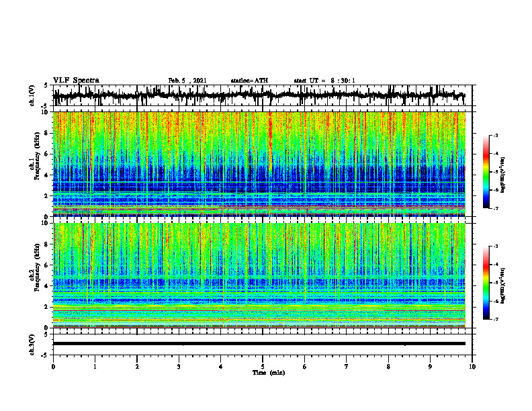
Task: Click the ch.2 spectrogram panel
Action: (259, 275)
